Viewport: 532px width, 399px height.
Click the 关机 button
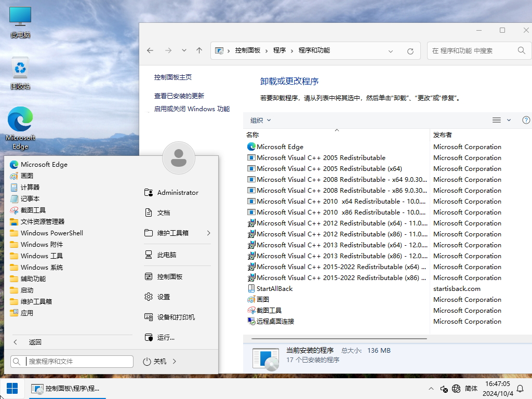pos(155,362)
